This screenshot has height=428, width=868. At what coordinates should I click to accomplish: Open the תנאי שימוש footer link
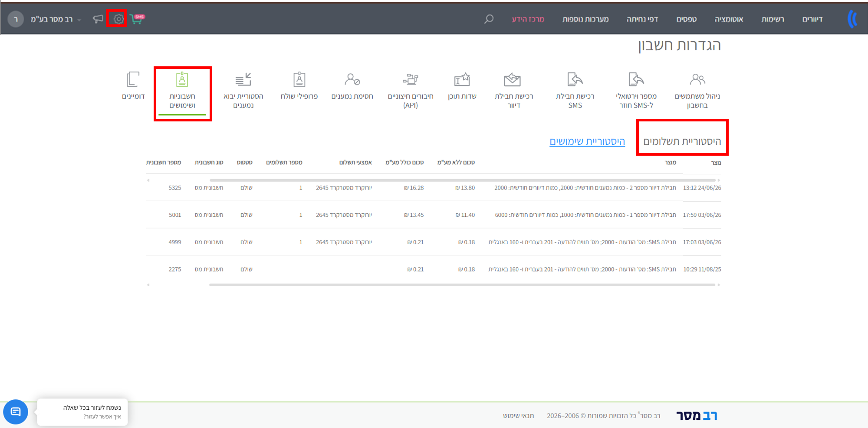pyautogui.click(x=518, y=415)
